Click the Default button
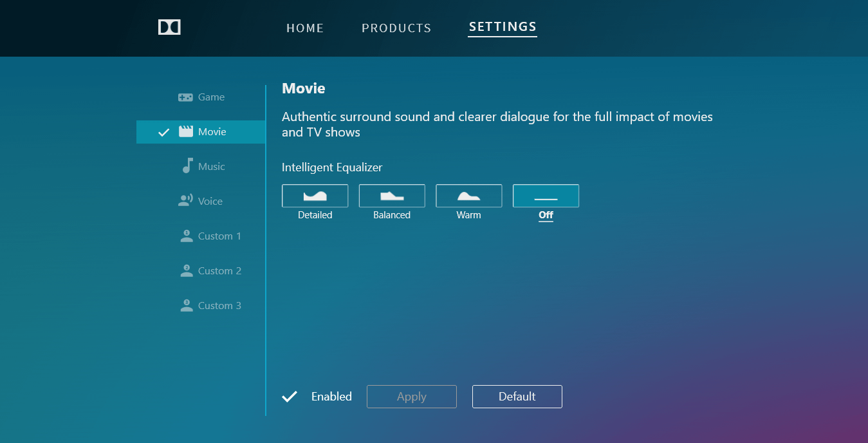This screenshot has width=868, height=443. click(517, 397)
